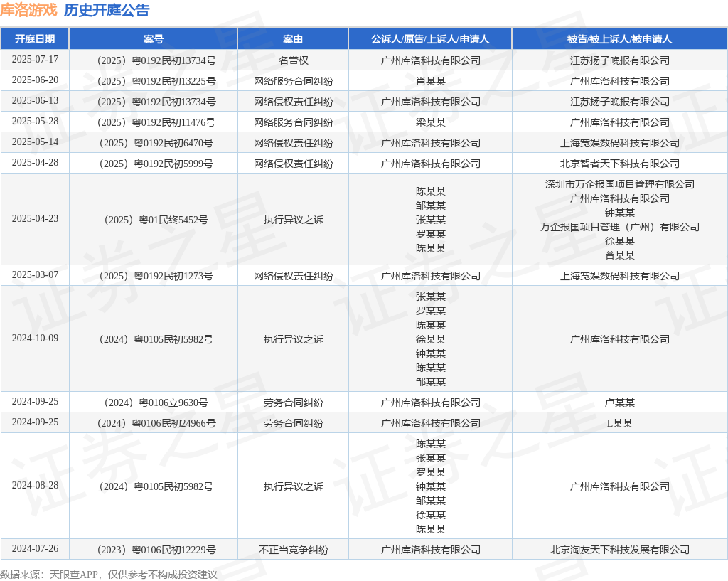Screen dimensions: 728x581
Task: Select the 案由 column header
Action: coord(293,39)
